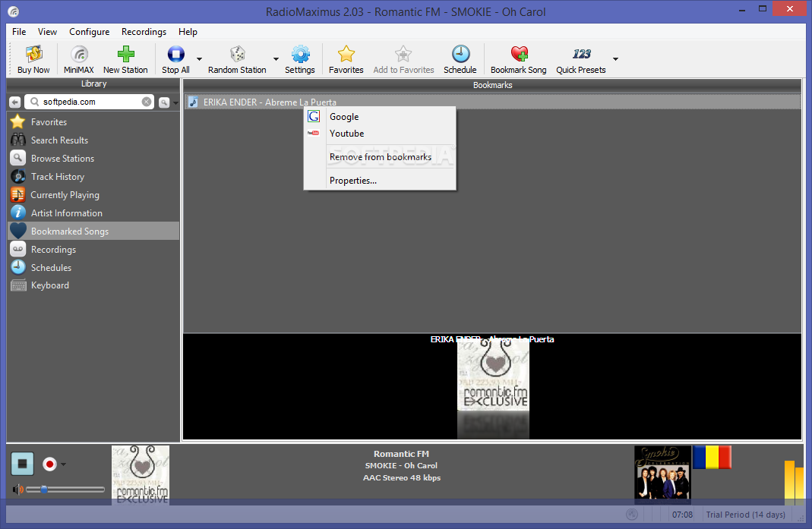Click the 07:08 clock in status bar

[682, 515]
